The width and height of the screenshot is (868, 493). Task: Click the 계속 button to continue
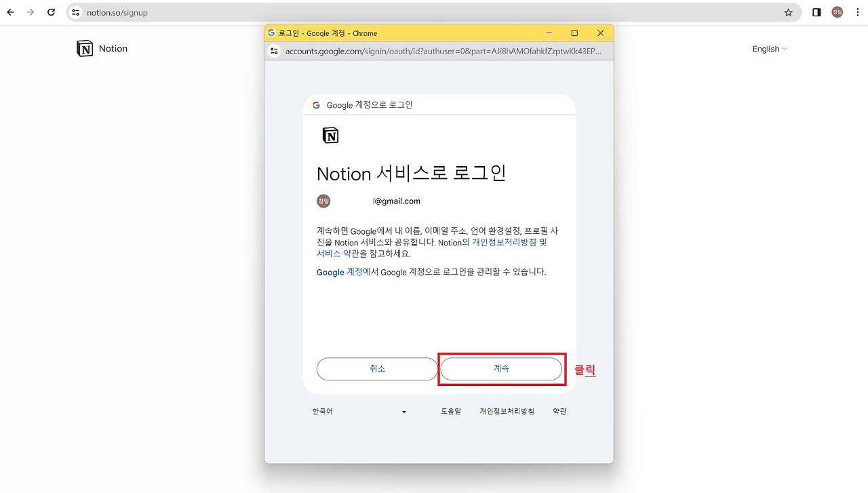(x=501, y=369)
